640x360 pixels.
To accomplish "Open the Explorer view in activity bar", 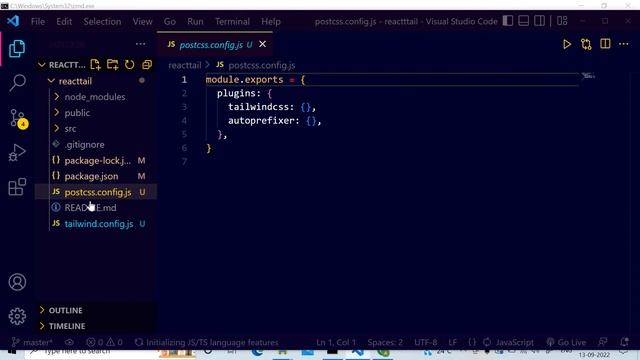I will pyautogui.click(x=17, y=49).
